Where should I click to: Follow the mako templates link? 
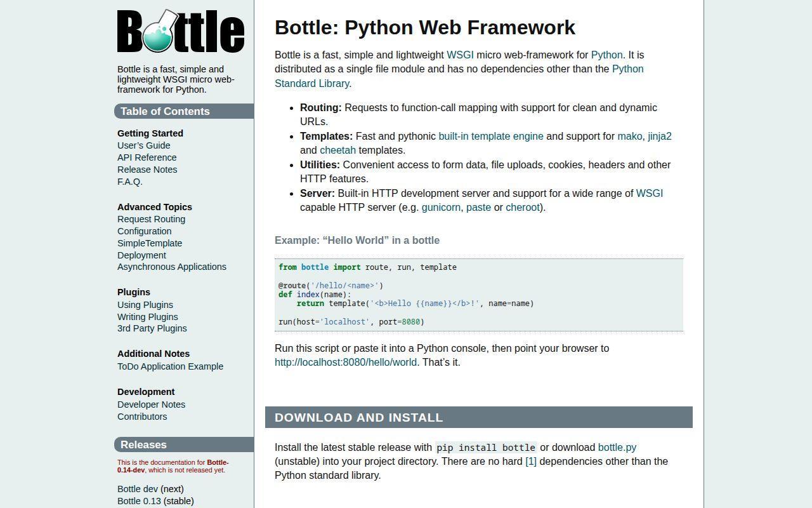coord(630,137)
